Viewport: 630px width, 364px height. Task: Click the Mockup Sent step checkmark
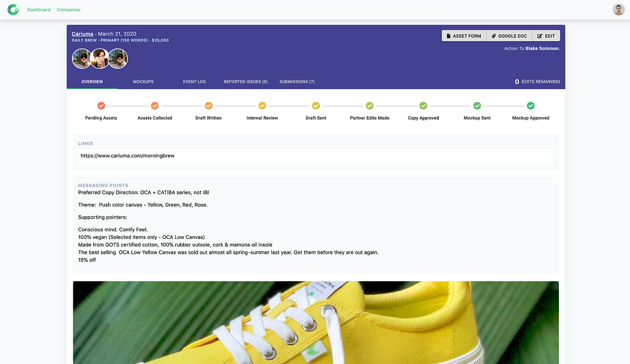coord(477,106)
